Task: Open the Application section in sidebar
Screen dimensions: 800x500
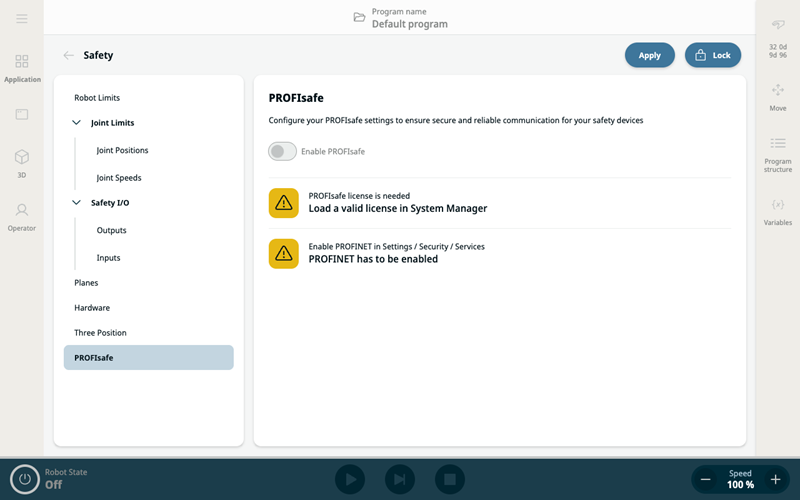Action: (x=22, y=68)
